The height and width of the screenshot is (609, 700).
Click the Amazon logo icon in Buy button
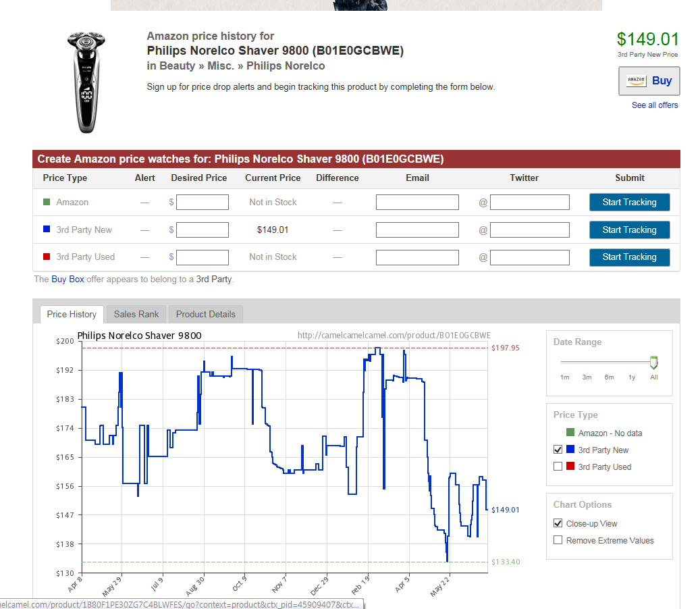636,81
